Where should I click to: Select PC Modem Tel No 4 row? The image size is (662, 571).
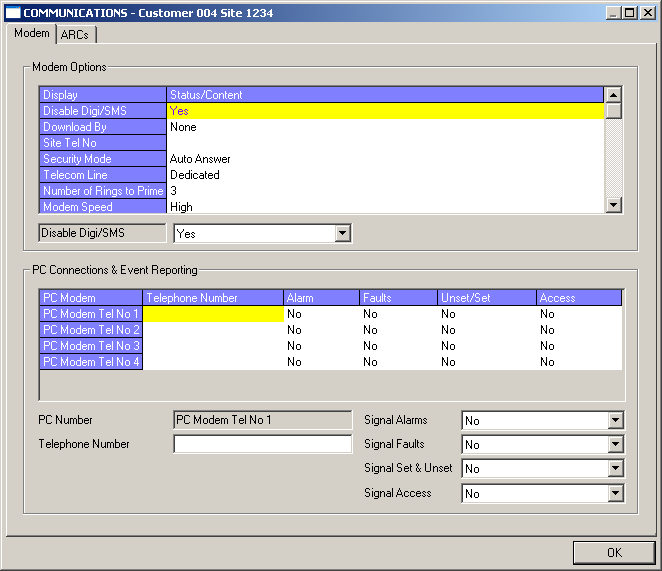click(91, 362)
